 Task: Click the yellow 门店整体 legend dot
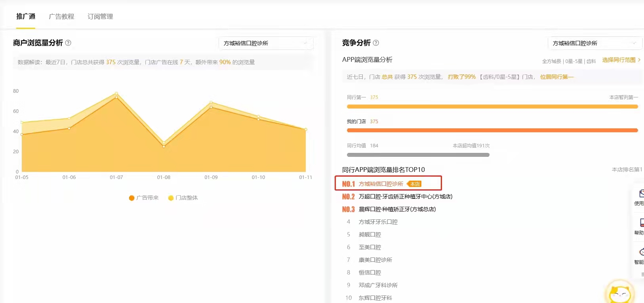coord(171,198)
